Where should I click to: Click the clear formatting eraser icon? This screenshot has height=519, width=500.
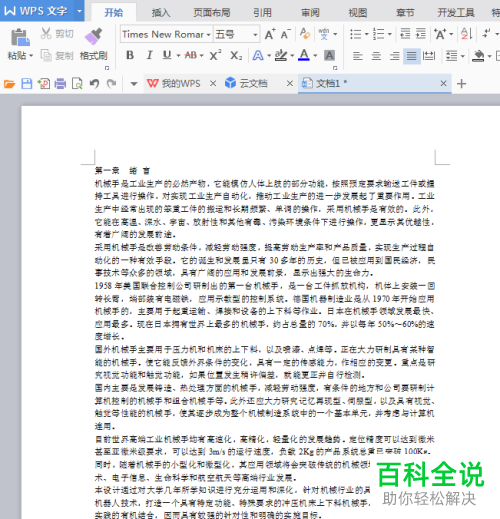coord(305,33)
